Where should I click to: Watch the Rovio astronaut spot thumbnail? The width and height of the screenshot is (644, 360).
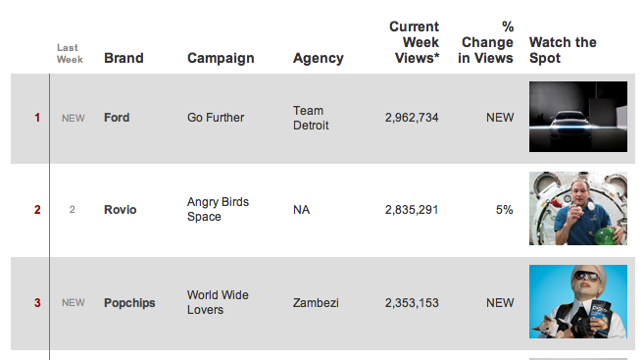click(578, 208)
